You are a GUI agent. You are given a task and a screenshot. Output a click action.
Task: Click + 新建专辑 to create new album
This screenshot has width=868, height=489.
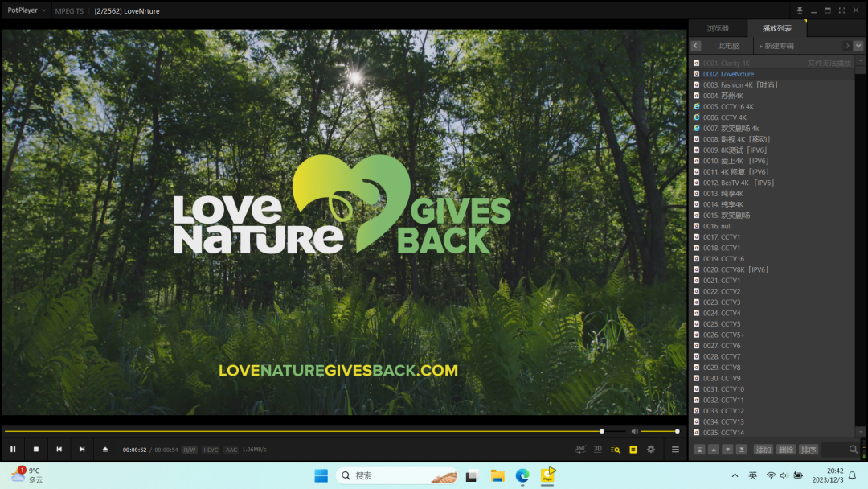tap(776, 46)
